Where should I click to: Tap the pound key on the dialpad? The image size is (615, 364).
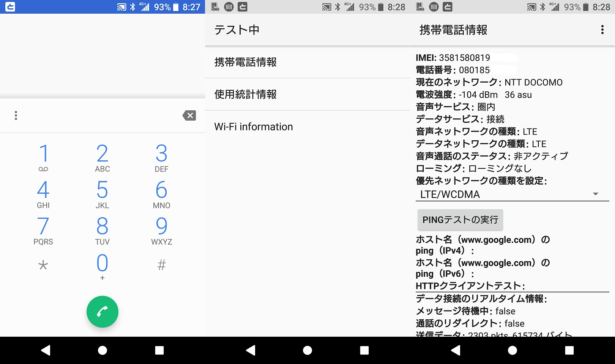(x=162, y=265)
